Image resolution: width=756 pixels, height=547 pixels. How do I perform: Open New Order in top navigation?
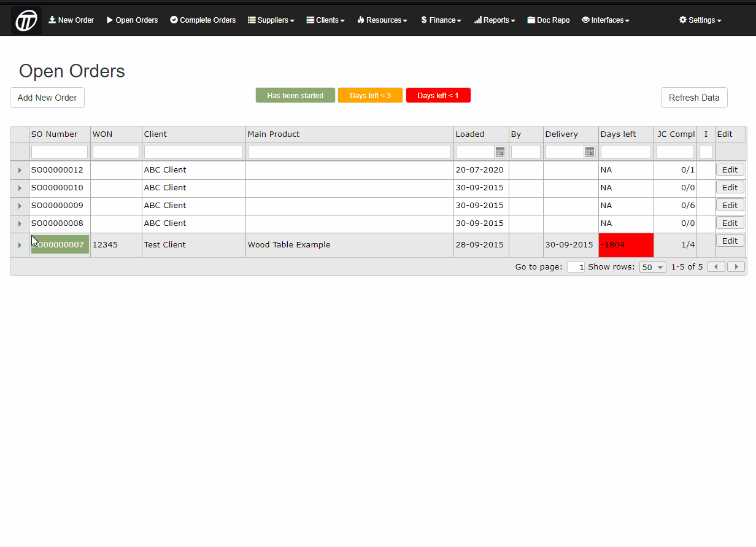point(71,20)
